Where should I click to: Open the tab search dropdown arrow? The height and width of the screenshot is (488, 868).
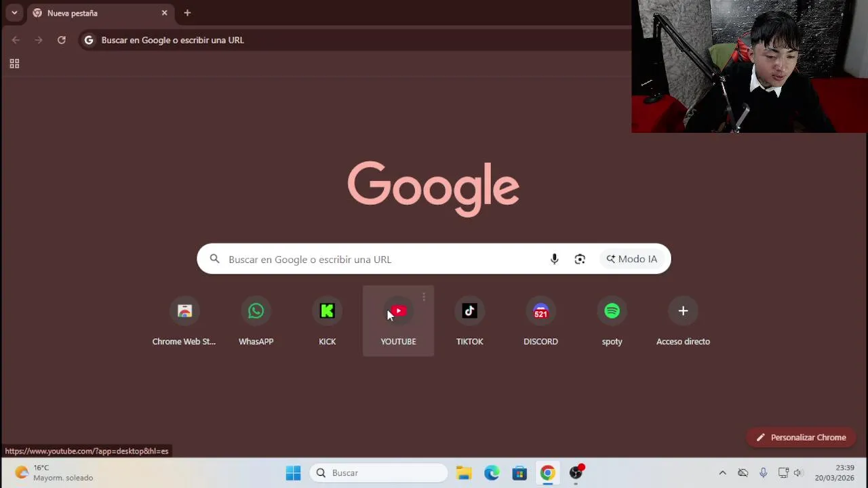click(x=14, y=13)
